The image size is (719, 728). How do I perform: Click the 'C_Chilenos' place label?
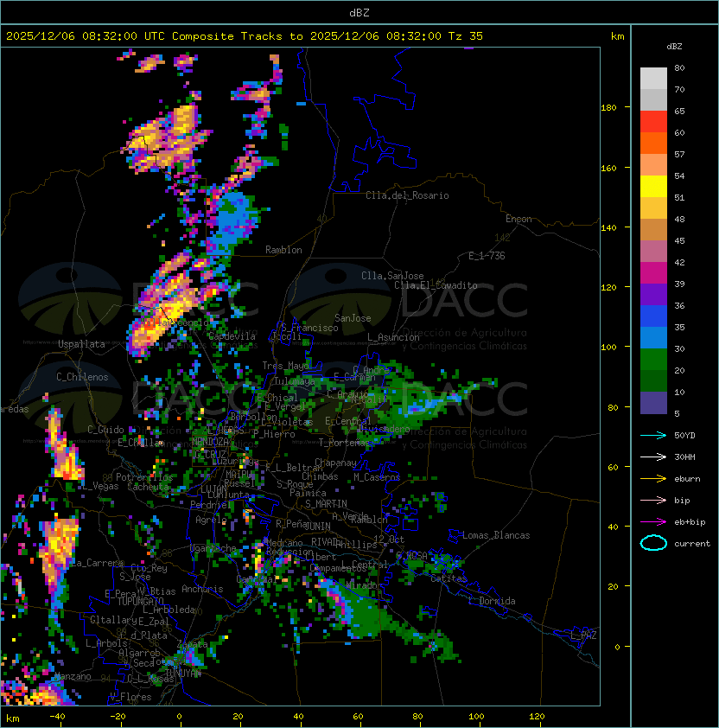tap(82, 377)
